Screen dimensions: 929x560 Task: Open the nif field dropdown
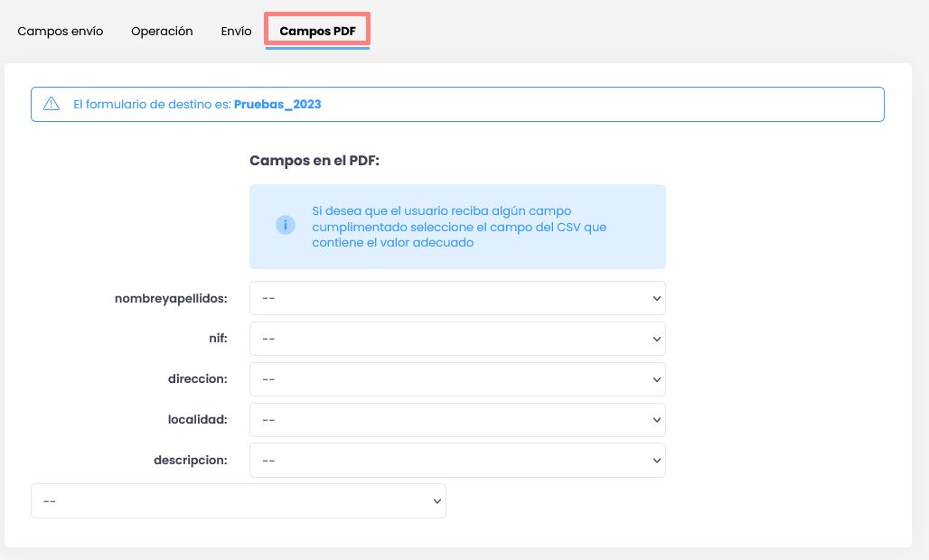[457, 339]
